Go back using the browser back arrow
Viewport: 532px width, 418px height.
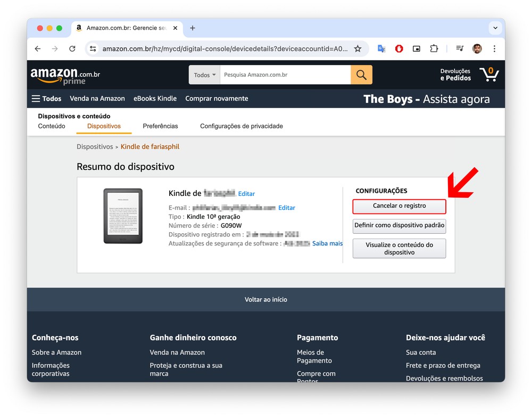tap(38, 48)
